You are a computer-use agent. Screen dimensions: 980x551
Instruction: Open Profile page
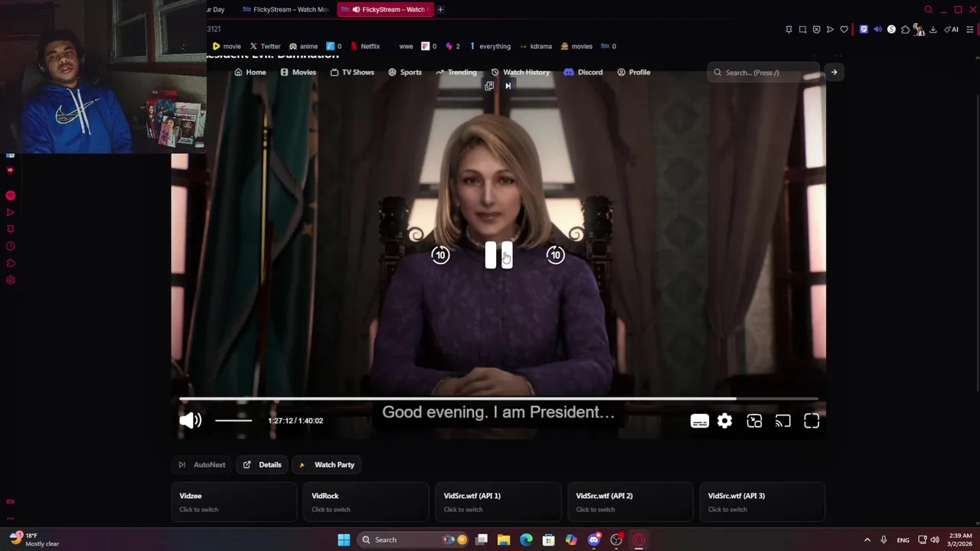633,72
